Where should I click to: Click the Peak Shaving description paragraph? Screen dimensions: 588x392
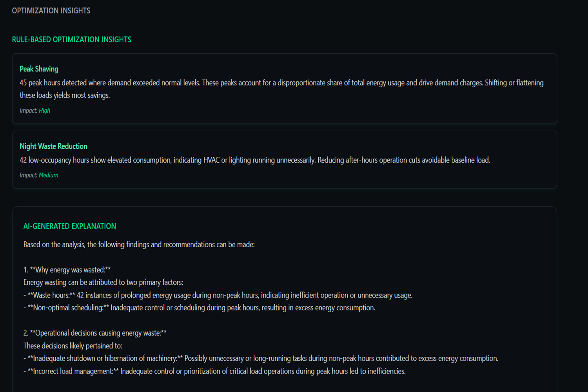pyautogui.click(x=281, y=89)
